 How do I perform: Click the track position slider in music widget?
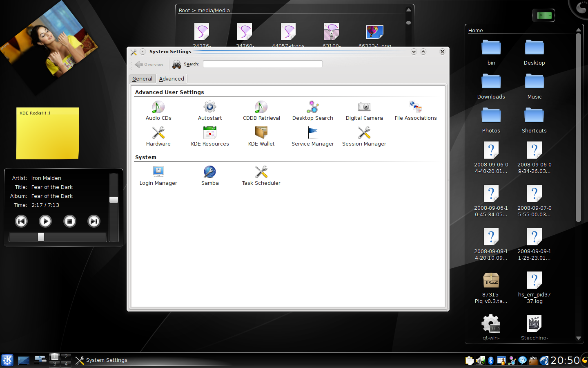58,237
